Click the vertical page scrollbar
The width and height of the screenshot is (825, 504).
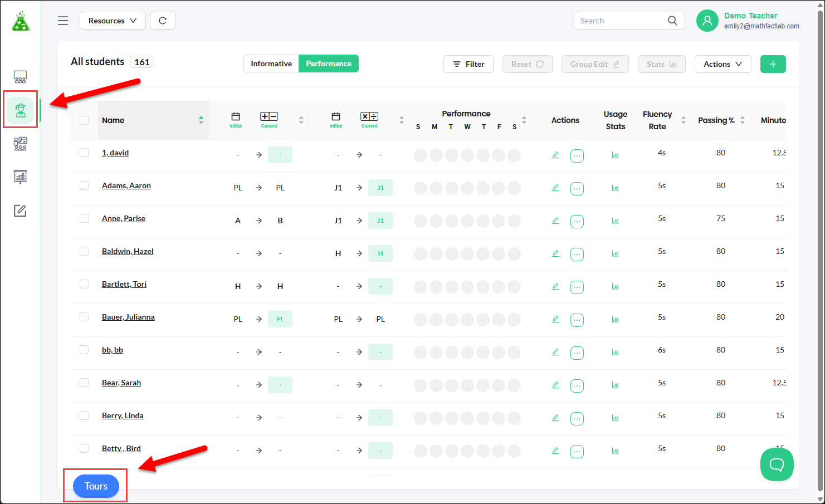(x=820, y=252)
